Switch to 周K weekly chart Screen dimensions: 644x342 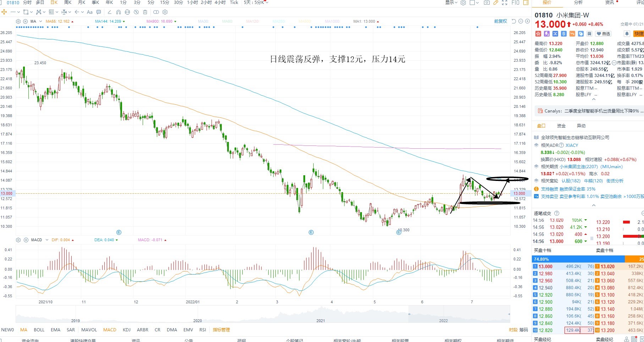click(x=68, y=2)
